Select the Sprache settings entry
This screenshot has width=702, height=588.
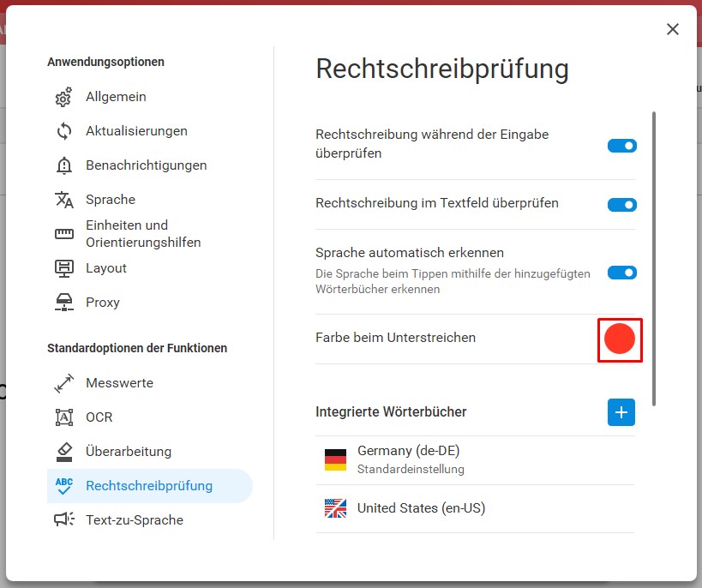coord(149,200)
